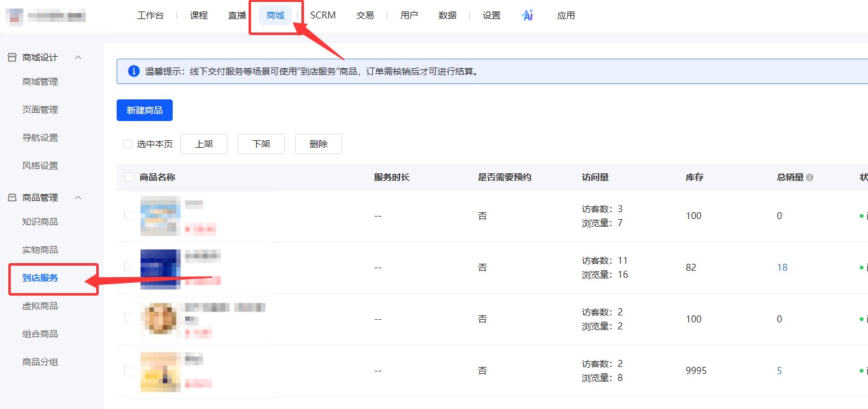Open 页面管理 in the sidebar

coord(40,110)
